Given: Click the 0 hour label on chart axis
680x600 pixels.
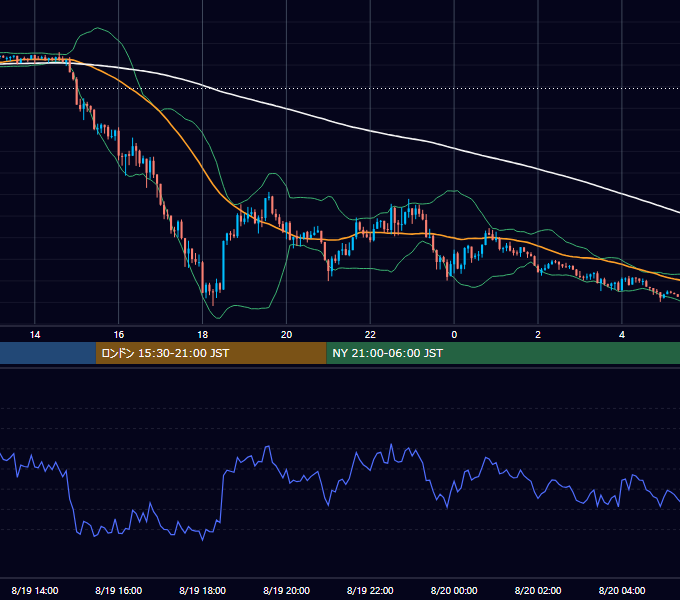Looking at the screenshot, I should point(454,335).
